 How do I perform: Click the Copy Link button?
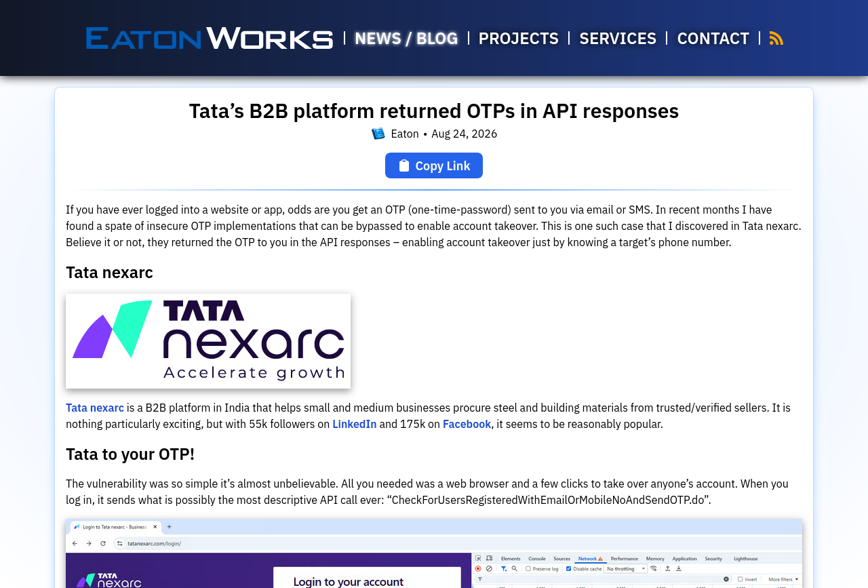coord(434,165)
